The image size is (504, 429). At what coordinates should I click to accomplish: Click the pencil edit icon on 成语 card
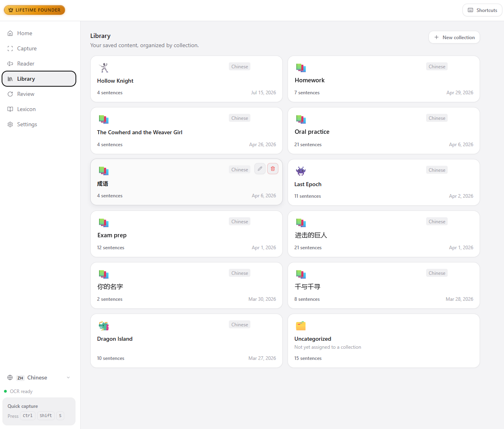(x=260, y=169)
